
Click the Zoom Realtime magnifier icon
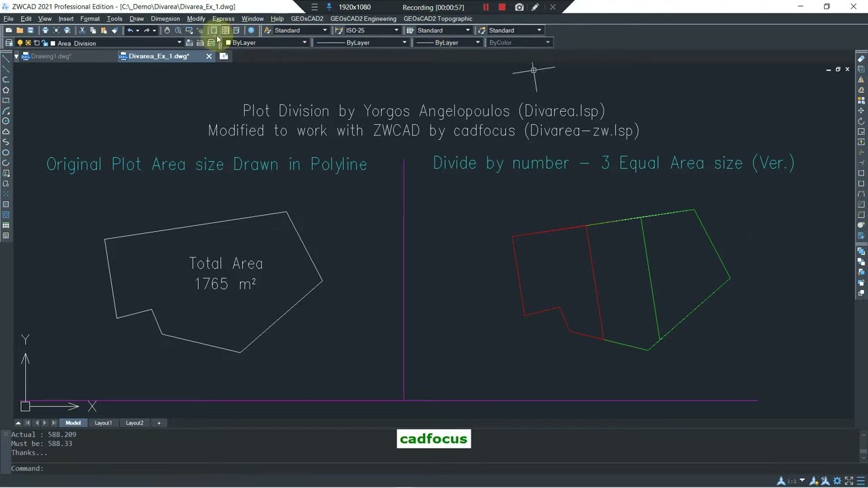(178, 30)
